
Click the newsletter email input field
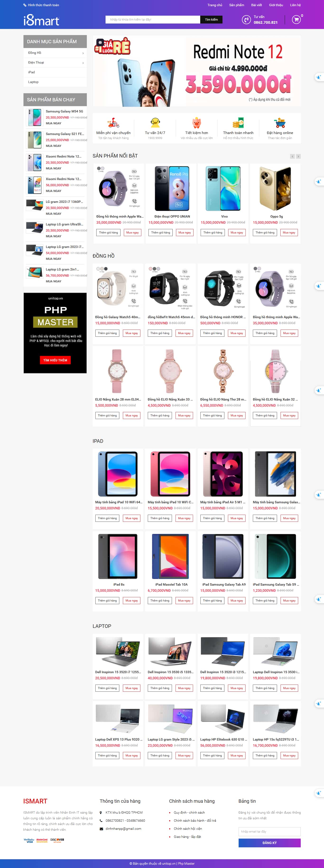(x=269, y=831)
